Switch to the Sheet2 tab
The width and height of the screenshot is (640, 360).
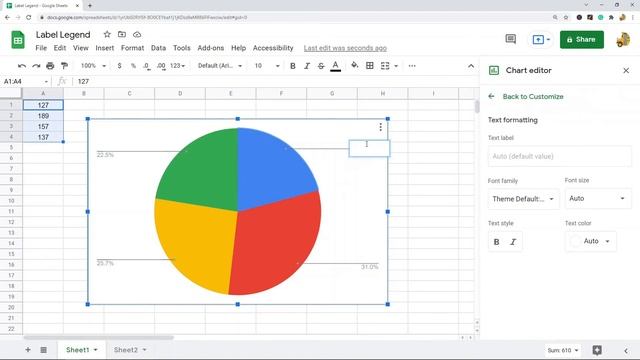pyautogui.click(x=126, y=350)
